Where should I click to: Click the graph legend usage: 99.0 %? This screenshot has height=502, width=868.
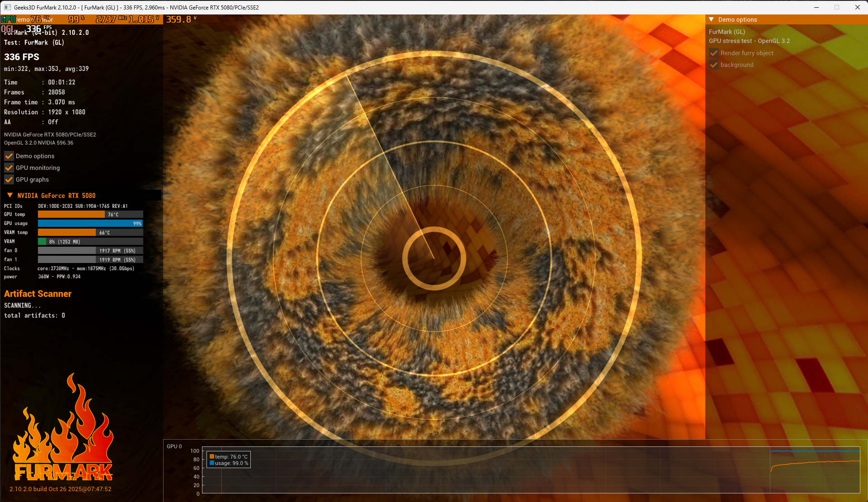coord(229,463)
